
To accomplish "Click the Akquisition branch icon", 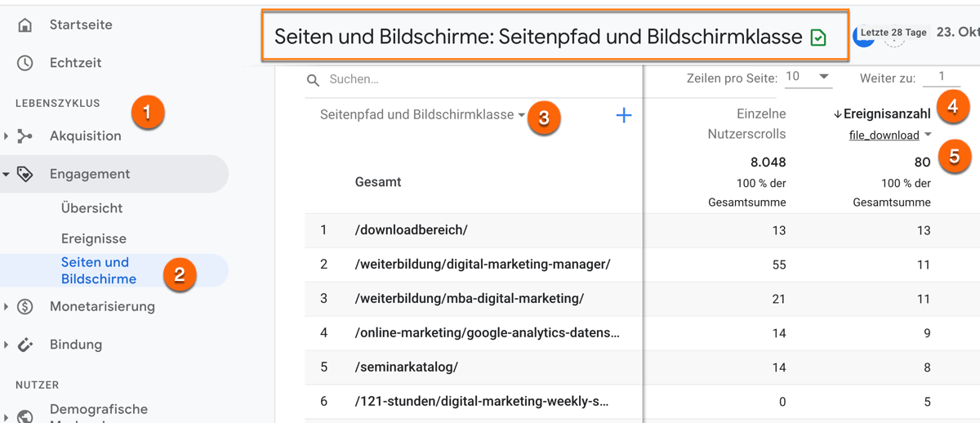I will 25,136.
